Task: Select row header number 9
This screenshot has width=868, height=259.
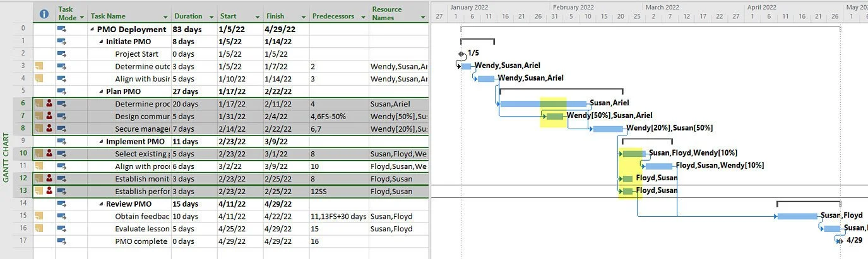Action: pyautogui.click(x=23, y=141)
